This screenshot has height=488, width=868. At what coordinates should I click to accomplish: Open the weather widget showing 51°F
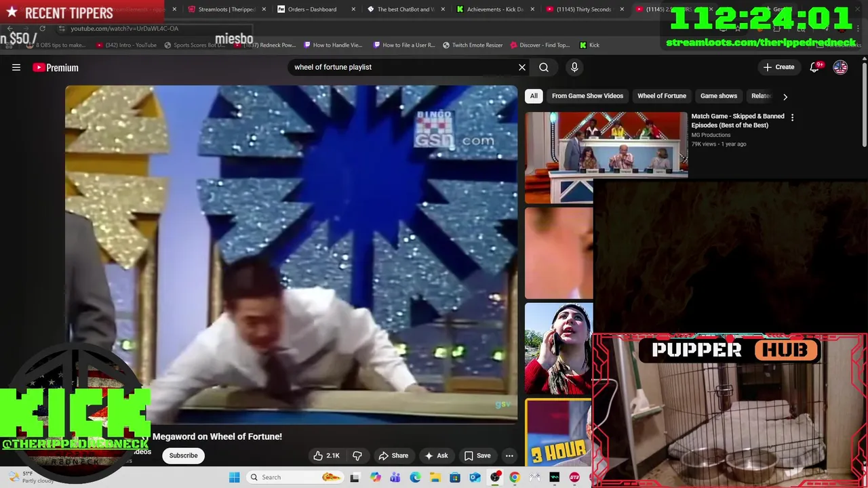coord(30,477)
